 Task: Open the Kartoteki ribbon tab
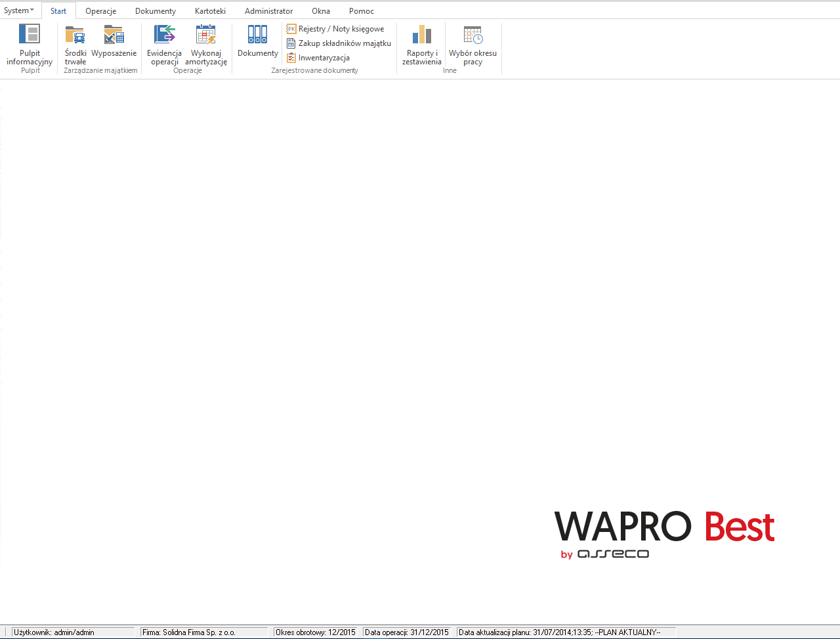point(210,11)
